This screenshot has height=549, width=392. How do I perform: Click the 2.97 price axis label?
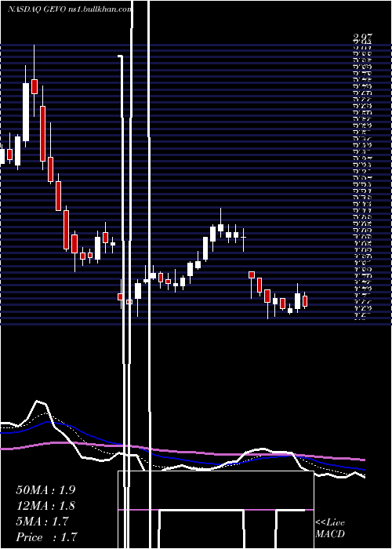coord(363,36)
